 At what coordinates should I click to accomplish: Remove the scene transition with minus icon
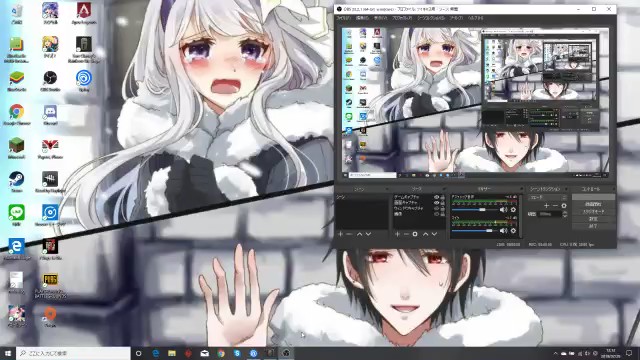click(555, 206)
